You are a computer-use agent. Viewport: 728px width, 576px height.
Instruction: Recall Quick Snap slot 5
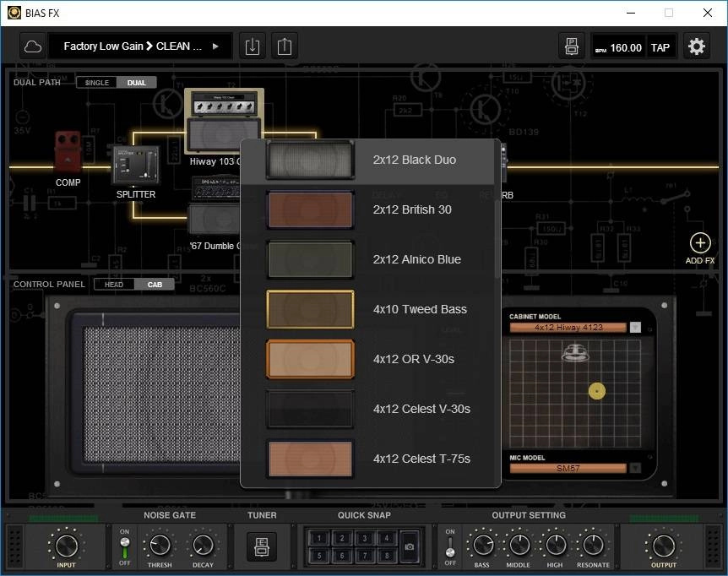(x=319, y=555)
